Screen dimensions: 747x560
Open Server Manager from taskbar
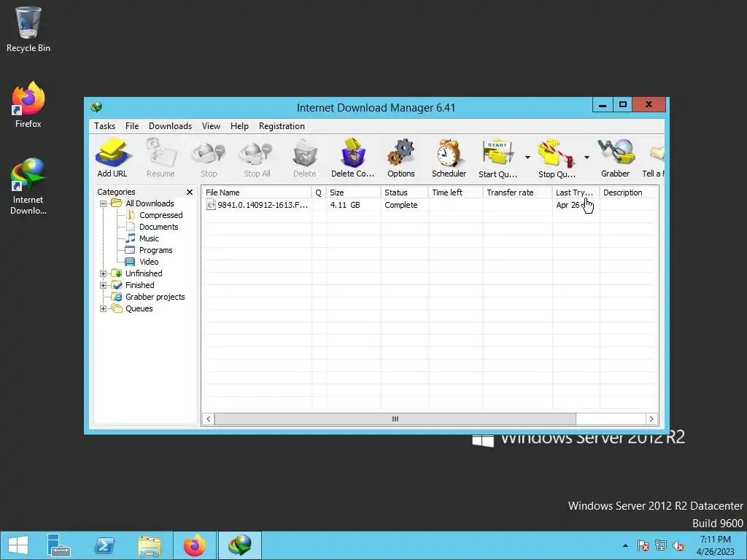[58, 545]
